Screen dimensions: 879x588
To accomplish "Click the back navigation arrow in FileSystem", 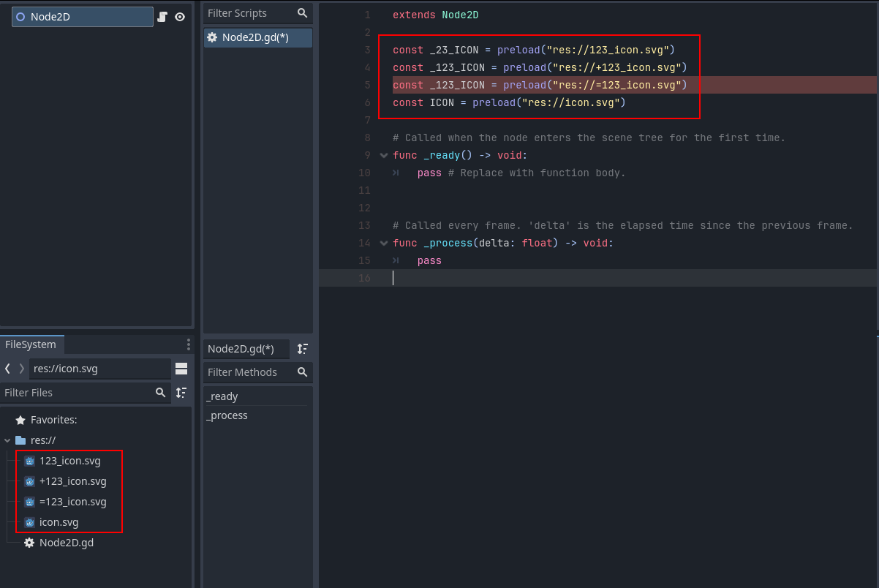I will [9, 369].
